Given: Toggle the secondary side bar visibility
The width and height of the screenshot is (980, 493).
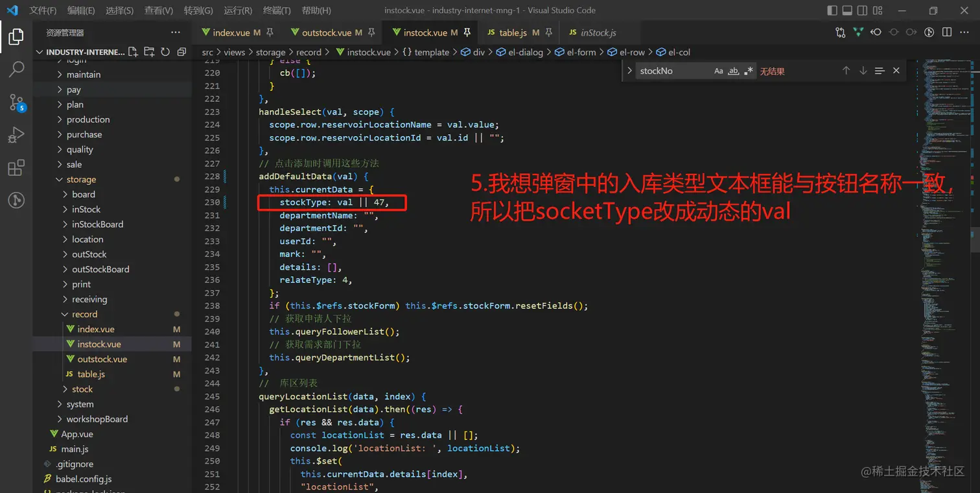Looking at the screenshot, I should [x=863, y=10].
